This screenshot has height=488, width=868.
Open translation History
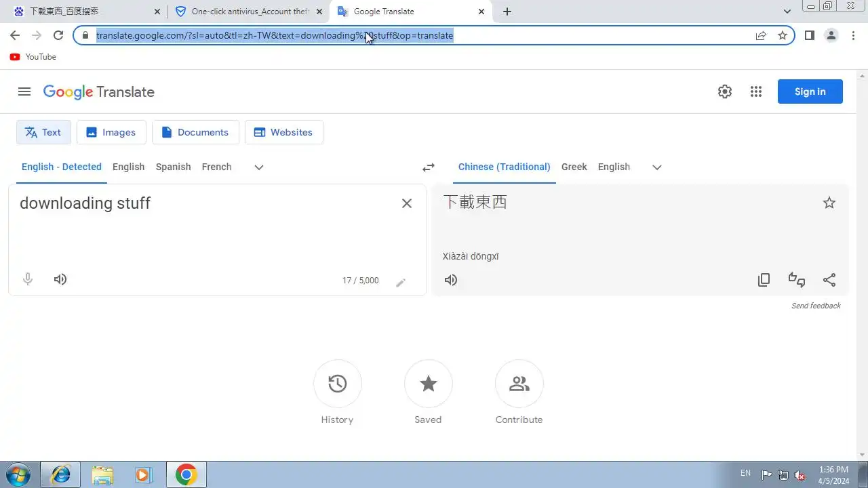[338, 384]
